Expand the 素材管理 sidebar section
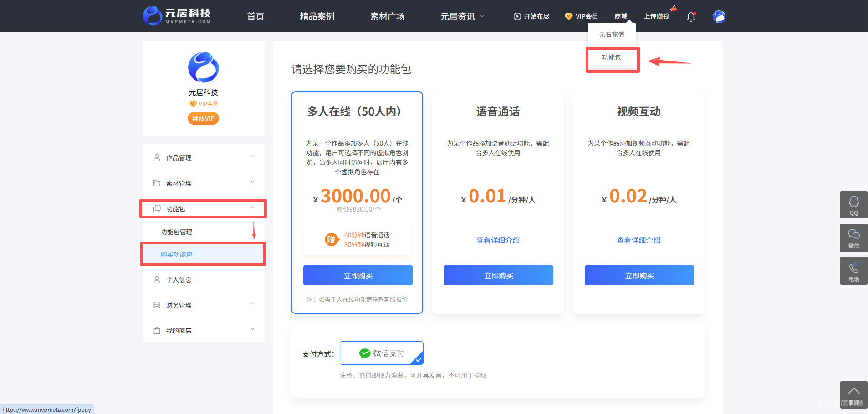This screenshot has width=868, height=414. 204,183
